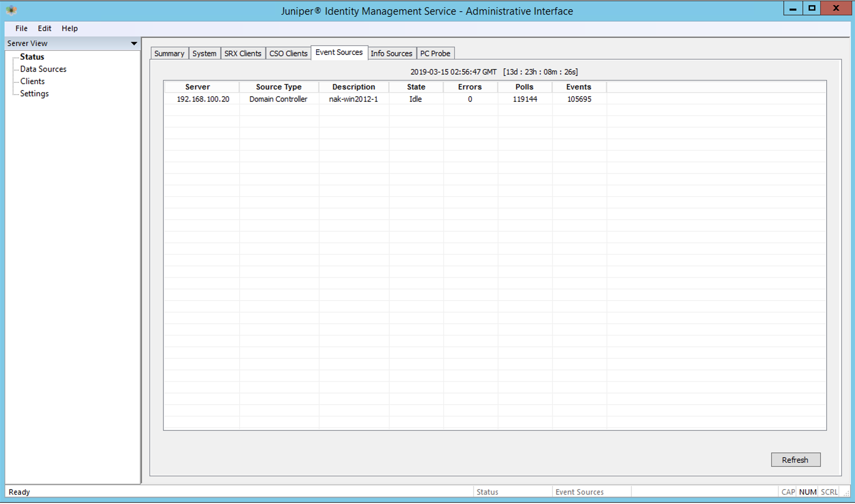The width and height of the screenshot is (855, 504).
Task: Switch to the CSO Clients tab
Action: 288,53
